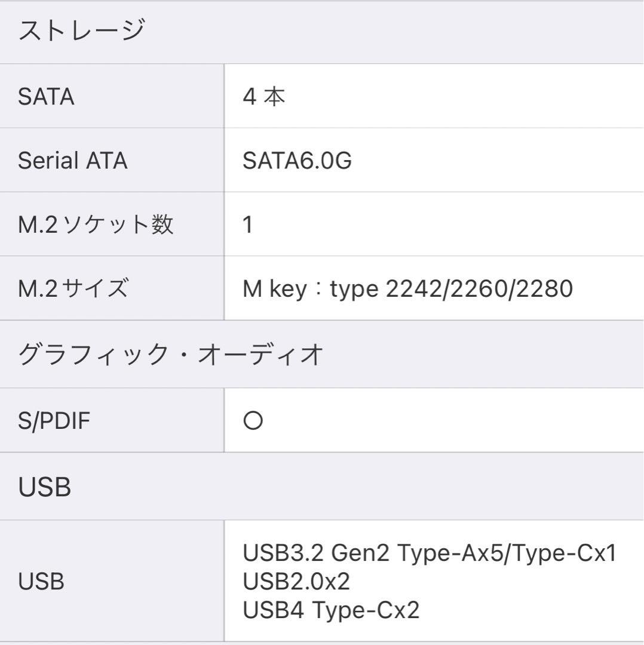Select the M.2サイズ row label
This screenshot has height=645, width=644.
(73, 289)
